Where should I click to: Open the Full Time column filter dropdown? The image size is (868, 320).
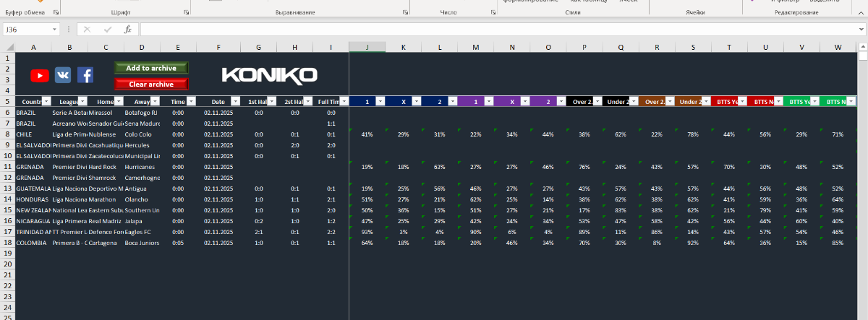pyautogui.click(x=344, y=102)
